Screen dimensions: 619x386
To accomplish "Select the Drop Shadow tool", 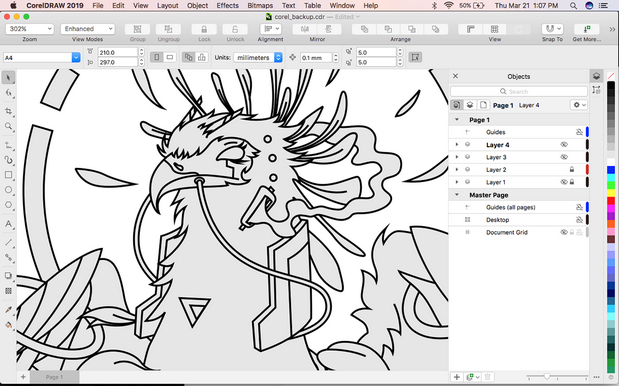I will pyautogui.click(x=8, y=275).
